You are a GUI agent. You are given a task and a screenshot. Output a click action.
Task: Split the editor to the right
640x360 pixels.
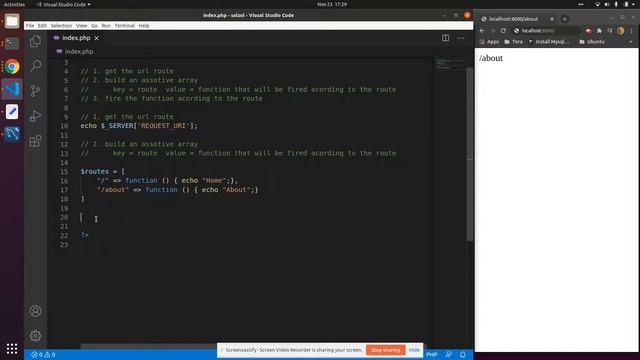tap(445, 38)
